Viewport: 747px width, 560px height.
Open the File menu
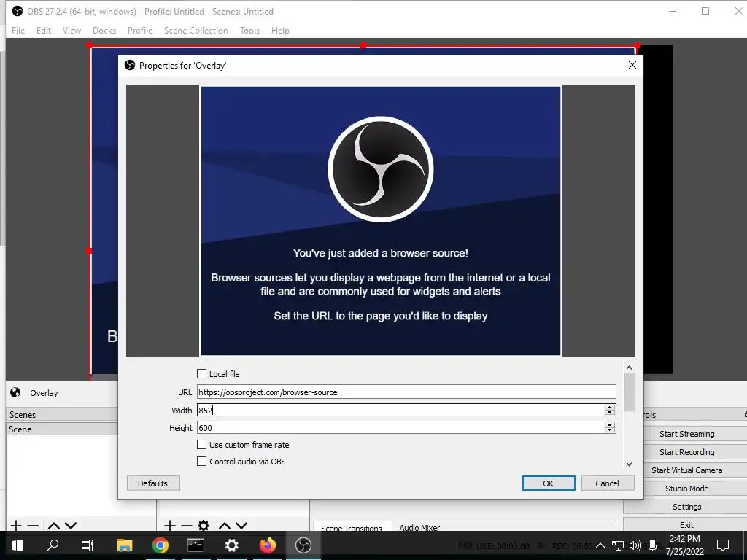coord(18,30)
